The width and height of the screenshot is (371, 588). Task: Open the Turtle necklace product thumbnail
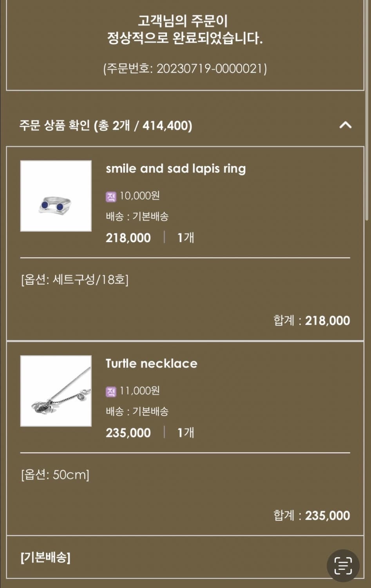tap(56, 391)
